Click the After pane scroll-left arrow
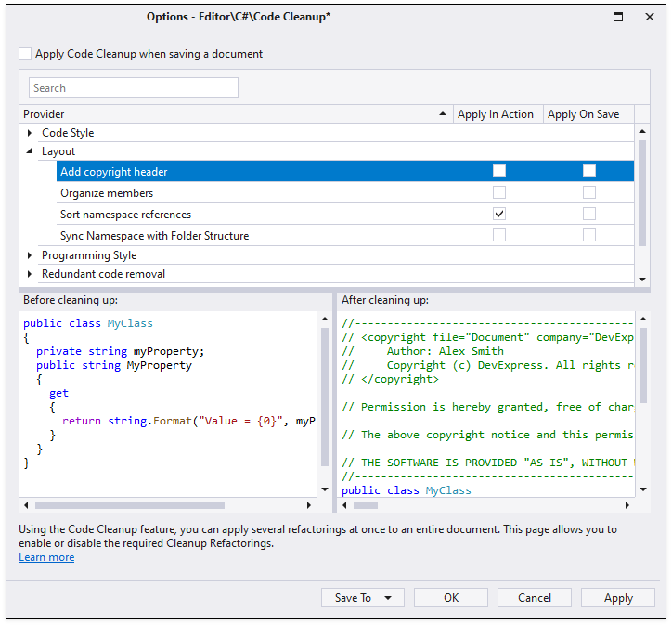Viewport: 672px width, 626px height. click(x=344, y=505)
